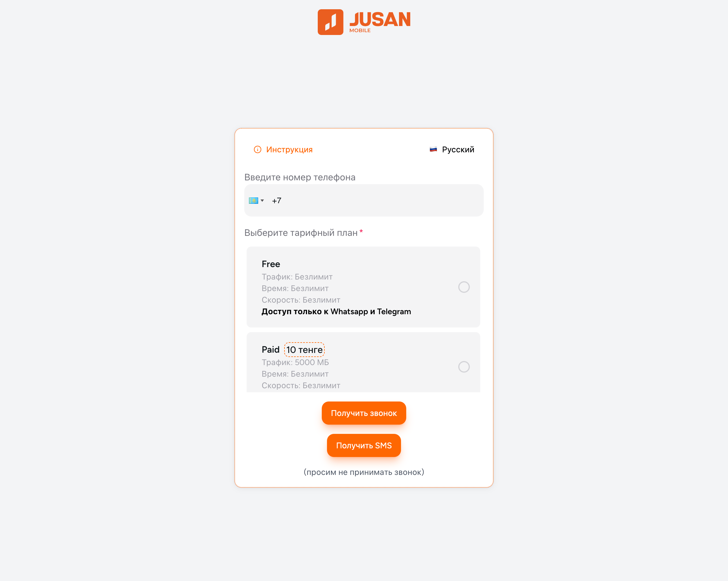
Task: Expand the country code dropdown arrow
Action: point(262,201)
